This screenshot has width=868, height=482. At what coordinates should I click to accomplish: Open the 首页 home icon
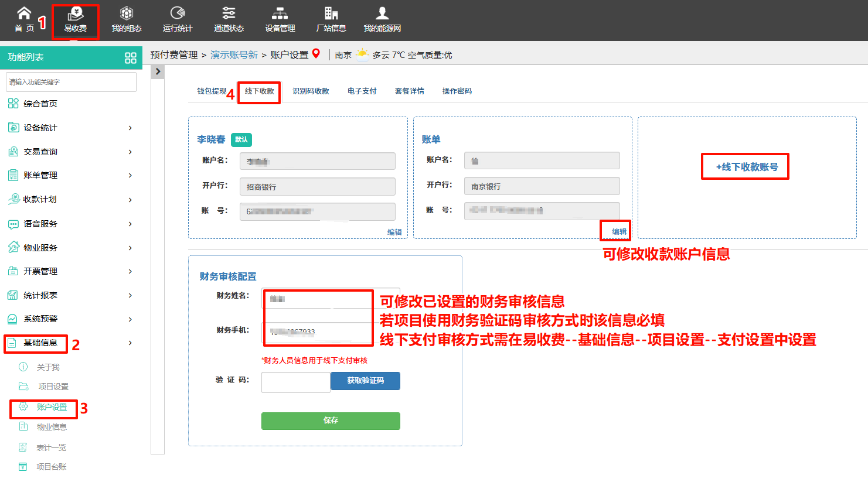[24, 13]
